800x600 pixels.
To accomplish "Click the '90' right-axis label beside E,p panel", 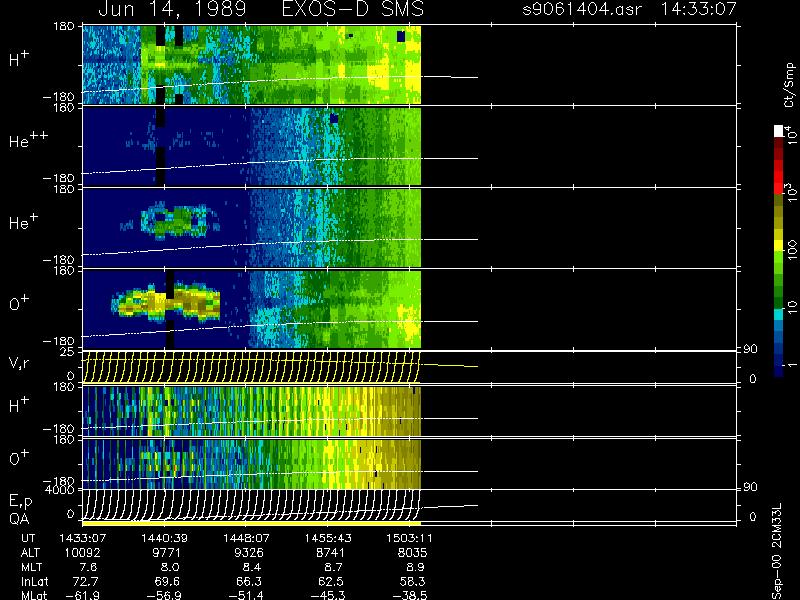I will [x=750, y=488].
